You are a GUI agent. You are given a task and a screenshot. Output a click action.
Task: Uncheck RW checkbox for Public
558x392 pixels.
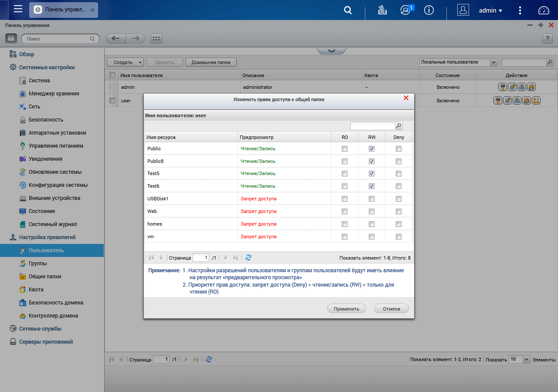point(371,149)
